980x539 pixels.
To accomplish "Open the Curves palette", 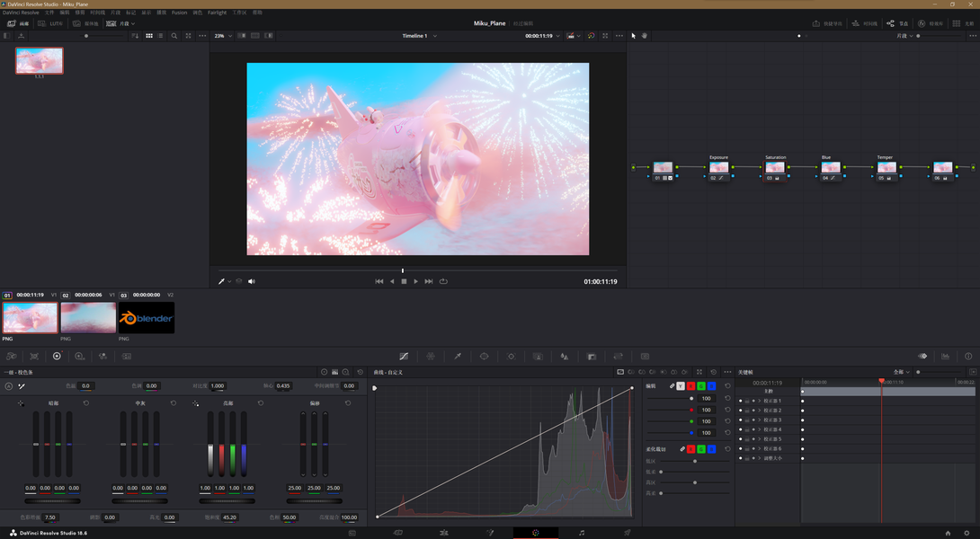I will point(404,356).
